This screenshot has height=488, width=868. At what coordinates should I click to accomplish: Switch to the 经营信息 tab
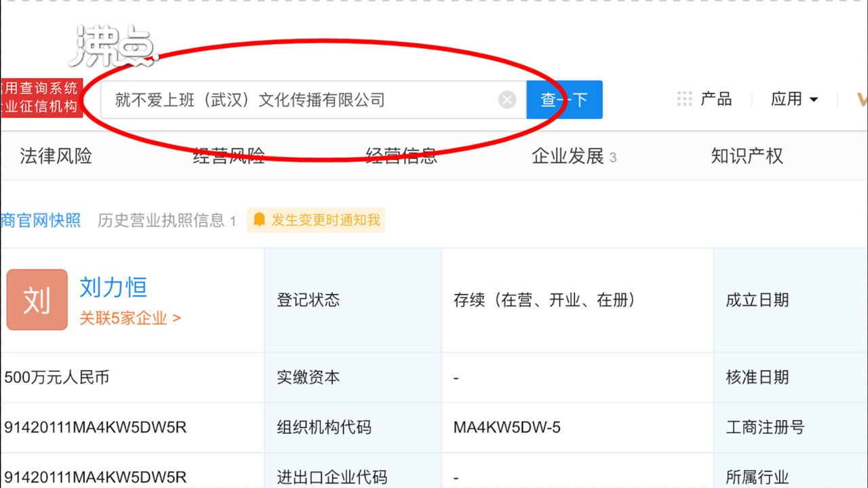(x=401, y=157)
